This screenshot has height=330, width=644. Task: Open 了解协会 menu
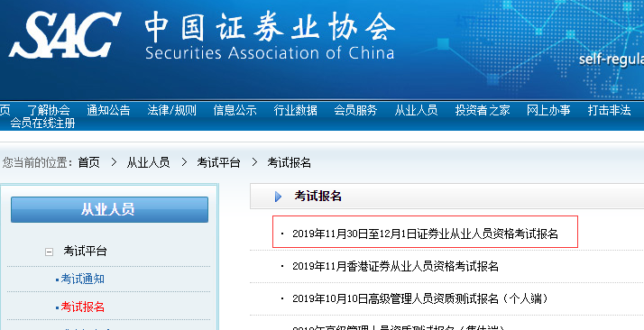point(49,110)
